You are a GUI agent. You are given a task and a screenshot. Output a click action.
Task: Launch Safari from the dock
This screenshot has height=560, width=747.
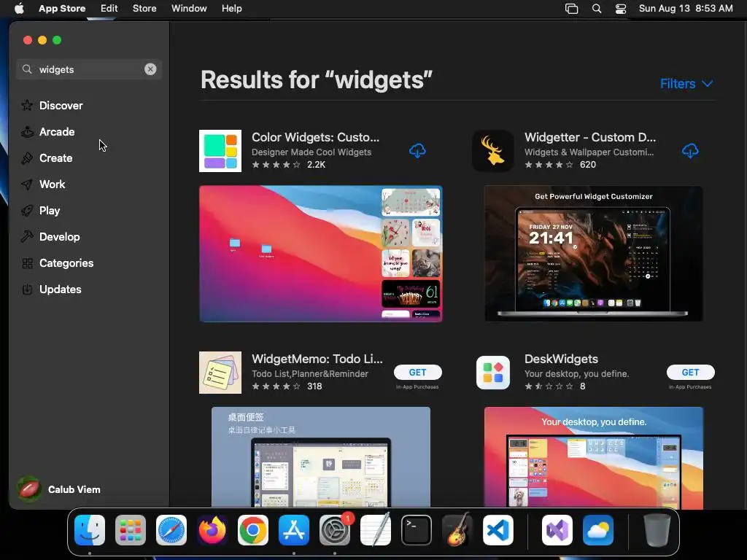coord(171,530)
